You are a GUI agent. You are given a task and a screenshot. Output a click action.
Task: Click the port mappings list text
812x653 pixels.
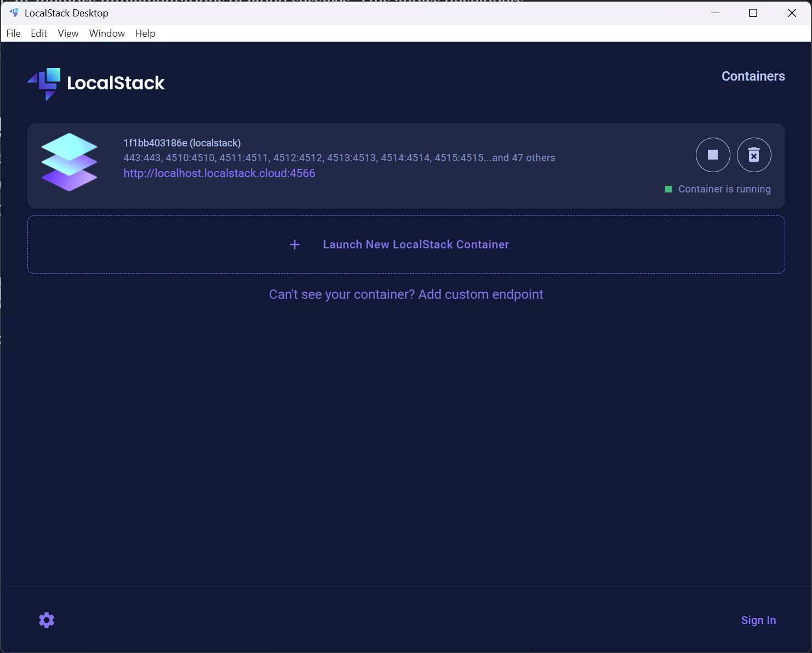point(339,158)
